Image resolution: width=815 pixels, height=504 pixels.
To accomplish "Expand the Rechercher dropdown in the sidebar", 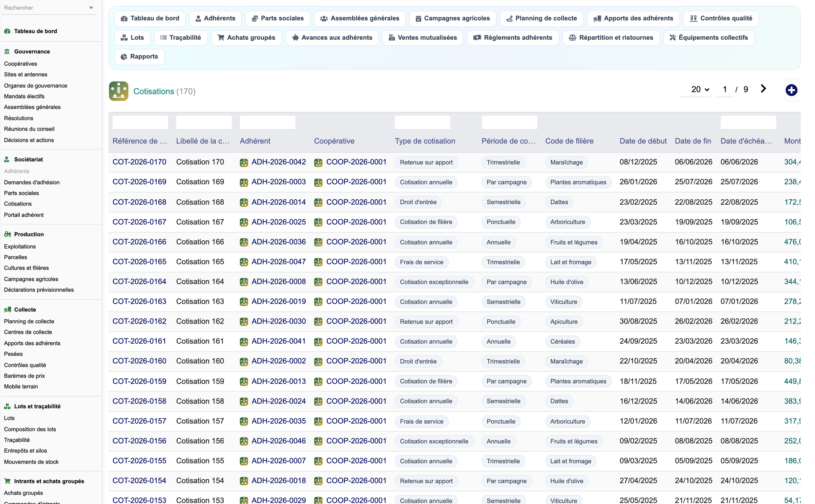I will coord(91,8).
